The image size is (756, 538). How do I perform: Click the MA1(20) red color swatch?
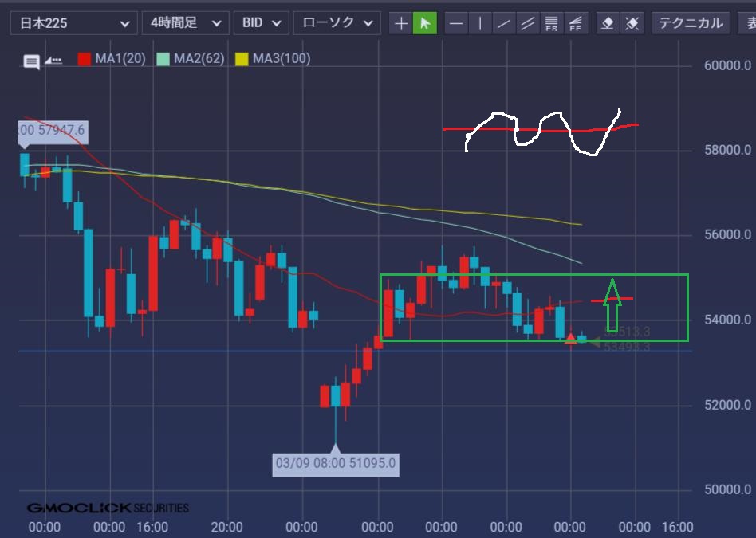[84, 58]
